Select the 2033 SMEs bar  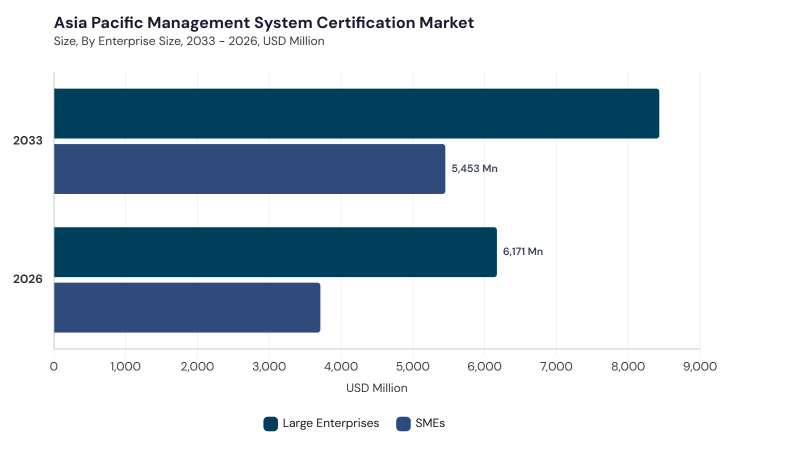point(249,169)
